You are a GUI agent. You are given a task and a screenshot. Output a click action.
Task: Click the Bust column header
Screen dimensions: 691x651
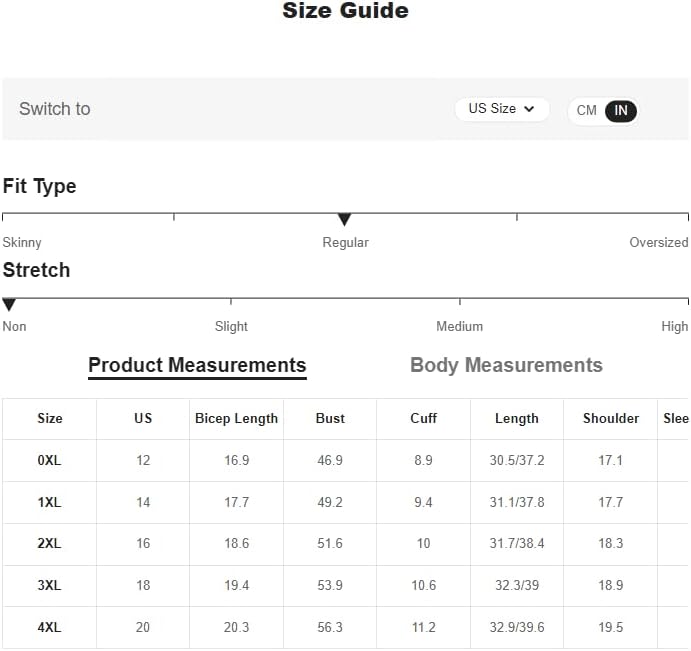click(330, 418)
